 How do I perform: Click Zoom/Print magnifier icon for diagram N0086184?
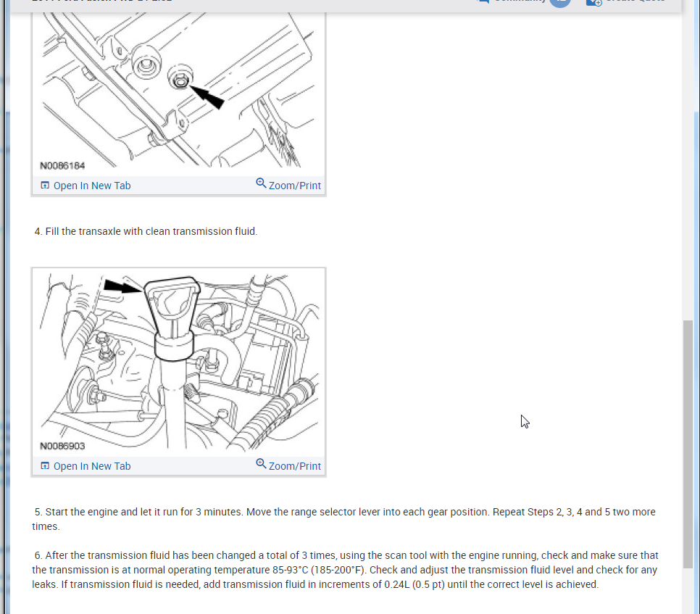[261, 183]
